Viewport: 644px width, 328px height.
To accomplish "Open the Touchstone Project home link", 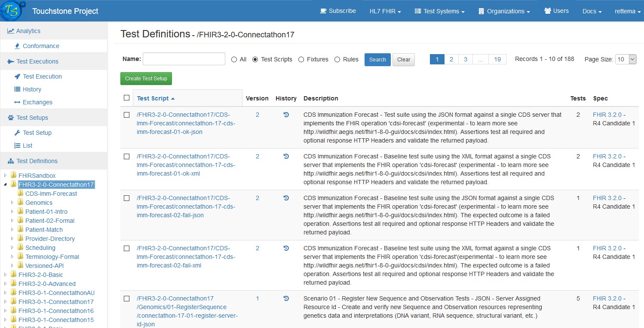I will 65,11.
